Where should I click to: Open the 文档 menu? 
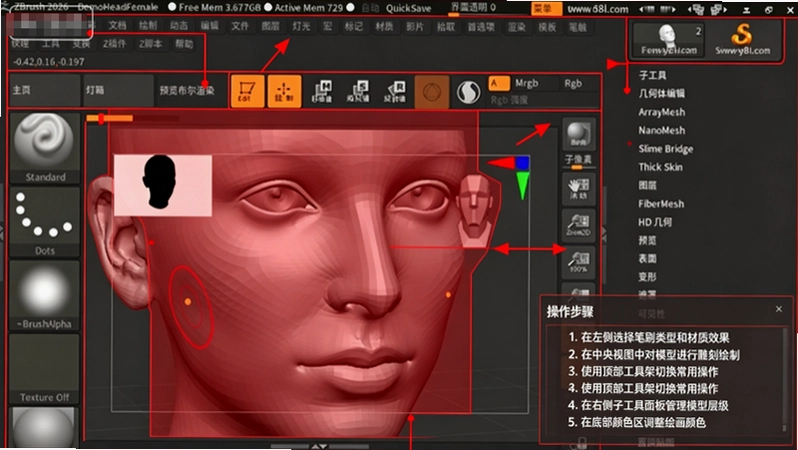117,25
